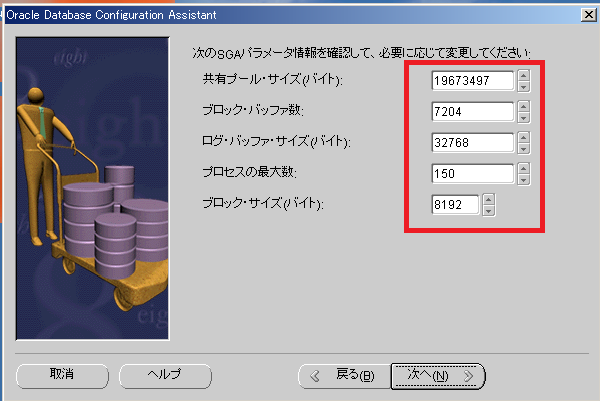This screenshot has width=600, height=401.
Task: Click the log buffer size field 32768
Action: click(473, 143)
